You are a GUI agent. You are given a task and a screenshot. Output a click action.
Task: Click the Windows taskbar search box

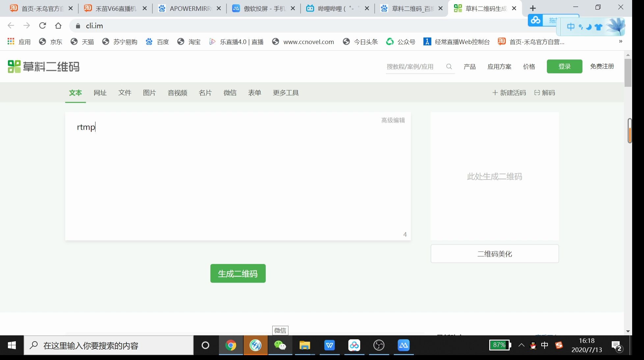click(x=109, y=346)
